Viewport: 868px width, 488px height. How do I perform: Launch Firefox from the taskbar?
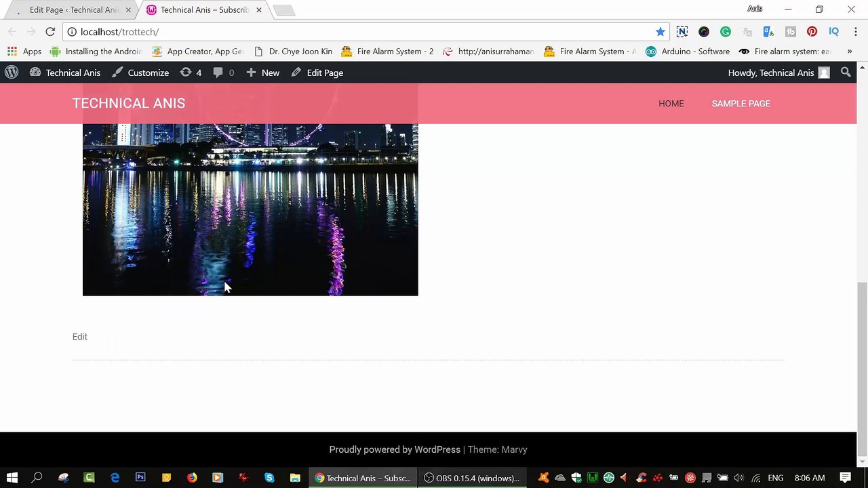[x=192, y=478]
